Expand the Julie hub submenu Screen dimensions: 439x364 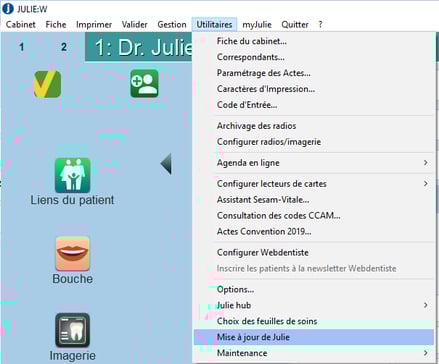314,305
